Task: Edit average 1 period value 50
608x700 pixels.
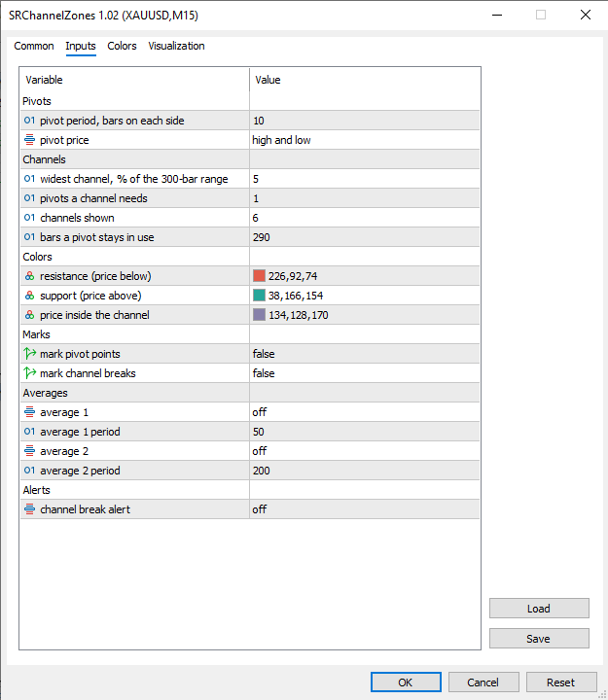Action: tap(365, 432)
